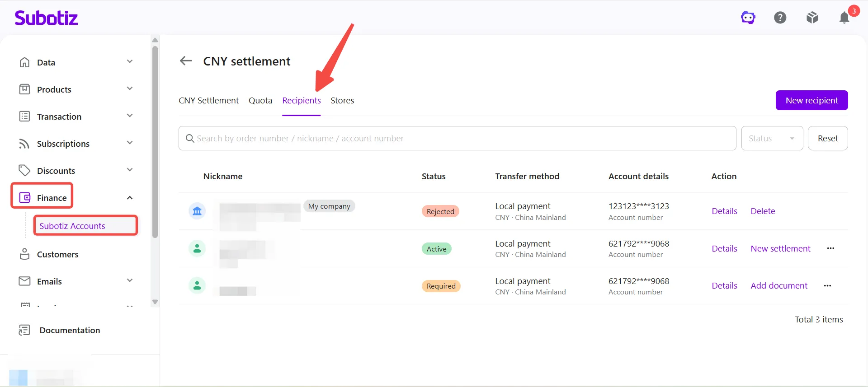Screen dimensions: 868x387
Task: Expand the Data menu chevron
Action: point(130,61)
